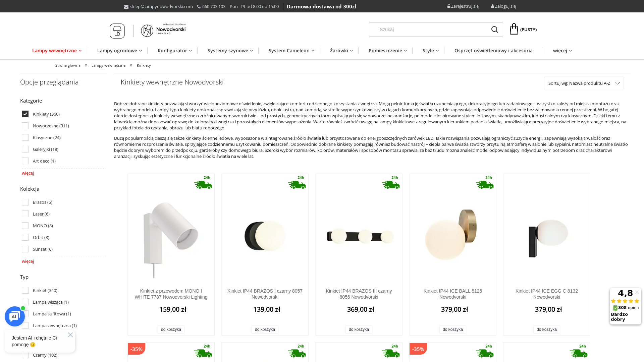Open Osprzęt oświetleniowy i akcesoria

point(493,51)
